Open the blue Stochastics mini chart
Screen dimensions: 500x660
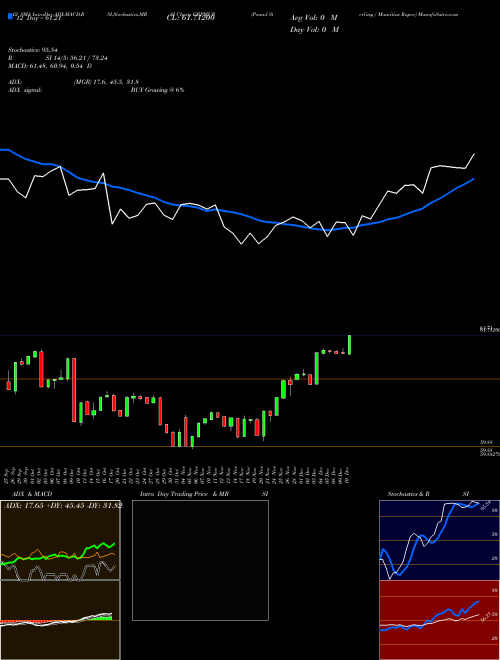click(439, 540)
